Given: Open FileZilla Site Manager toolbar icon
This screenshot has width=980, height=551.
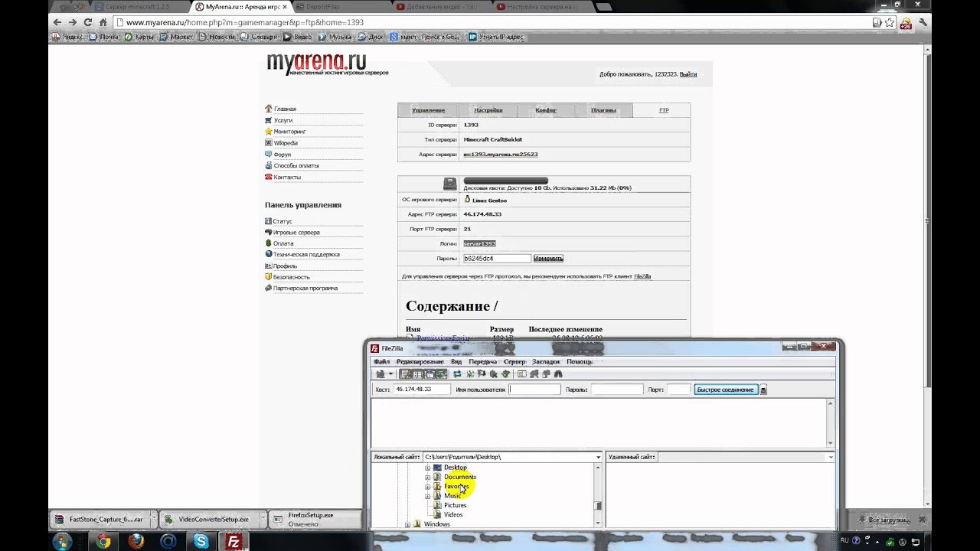Looking at the screenshot, I should click(380, 374).
